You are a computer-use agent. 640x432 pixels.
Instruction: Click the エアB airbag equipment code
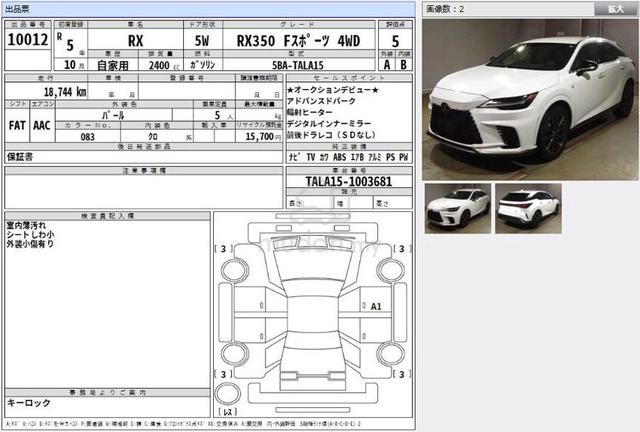click(357, 157)
